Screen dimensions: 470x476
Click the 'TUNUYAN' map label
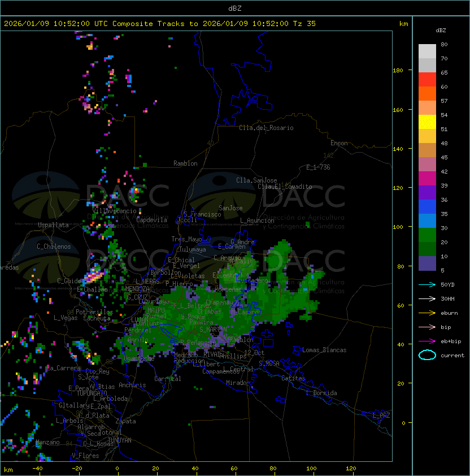tap(120, 440)
